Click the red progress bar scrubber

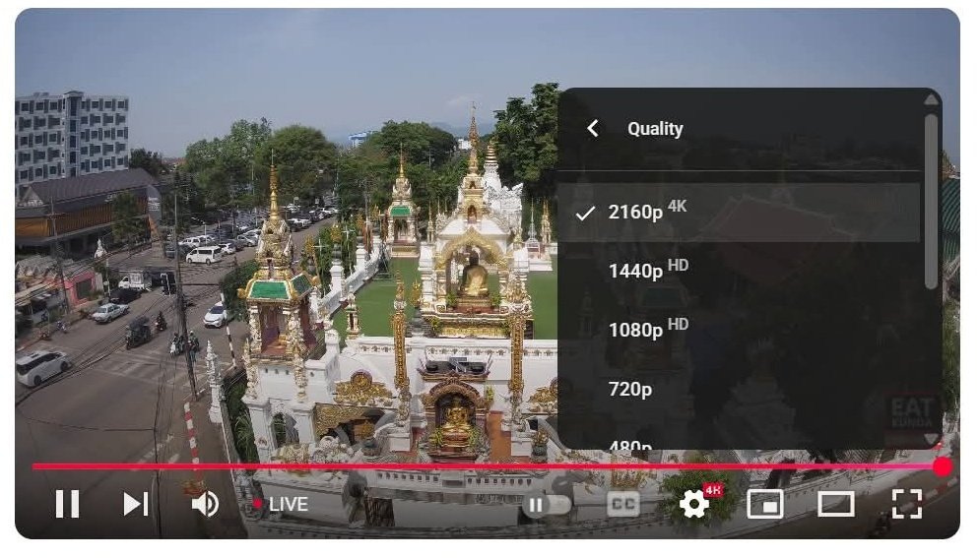942,466
